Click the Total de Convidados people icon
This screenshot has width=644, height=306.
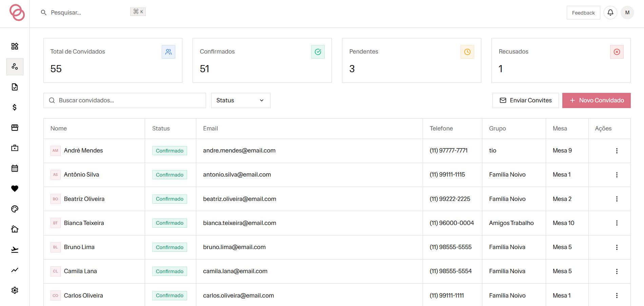(x=168, y=52)
